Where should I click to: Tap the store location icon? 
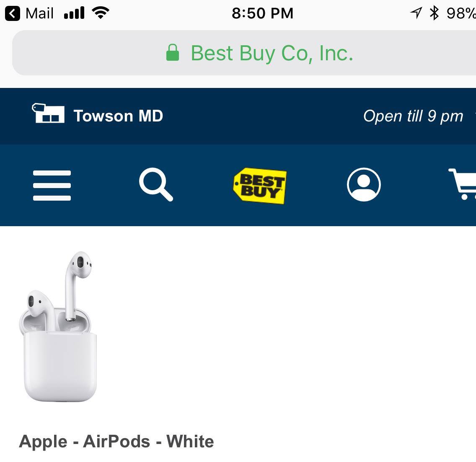(x=48, y=113)
